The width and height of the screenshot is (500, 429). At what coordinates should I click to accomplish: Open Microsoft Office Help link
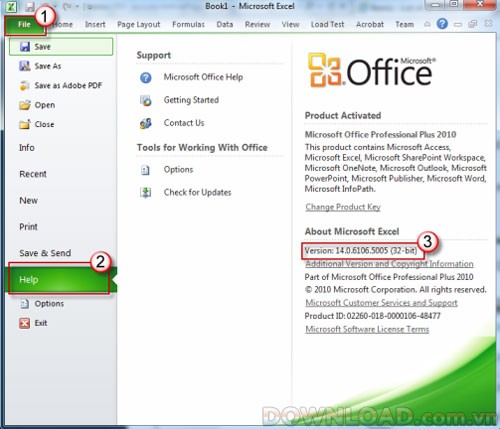pos(203,77)
